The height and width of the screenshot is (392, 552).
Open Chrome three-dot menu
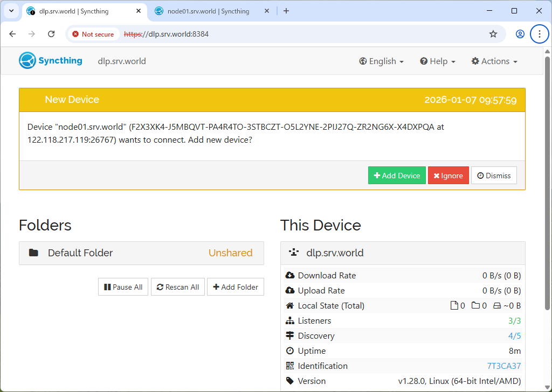[539, 34]
